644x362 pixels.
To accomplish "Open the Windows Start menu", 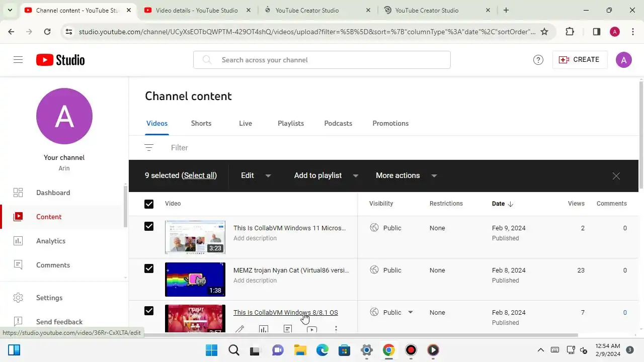I will [x=212, y=350].
